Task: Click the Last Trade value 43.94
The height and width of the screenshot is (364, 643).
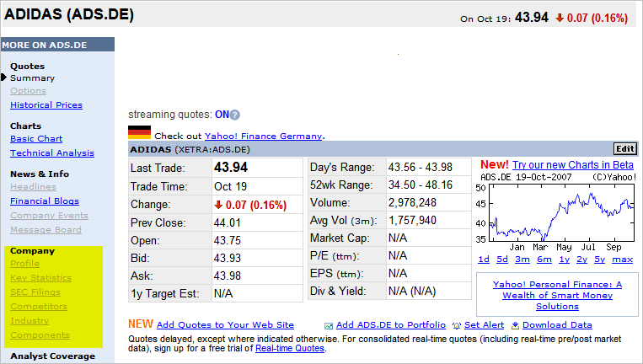Action: click(231, 167)
